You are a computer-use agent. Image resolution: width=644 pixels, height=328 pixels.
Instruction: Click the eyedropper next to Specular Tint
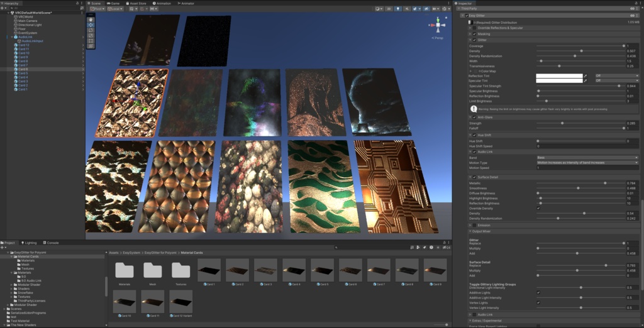coord(586,80)
